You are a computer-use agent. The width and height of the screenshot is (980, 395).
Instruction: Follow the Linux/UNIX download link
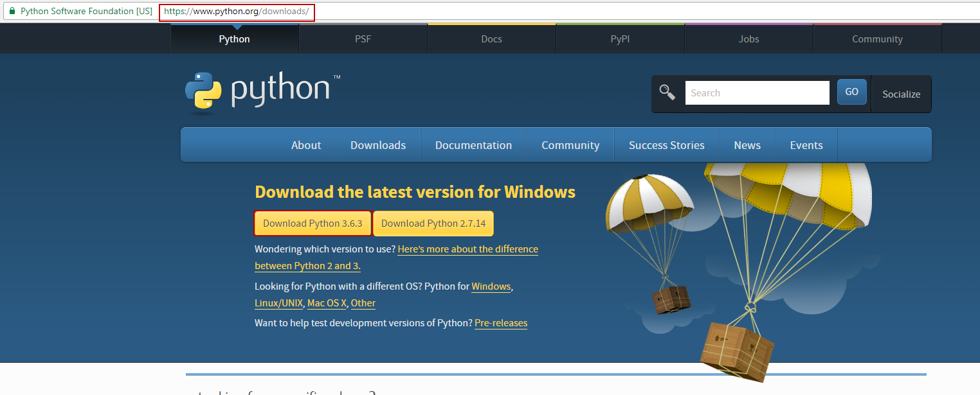[x=278, y=303]
